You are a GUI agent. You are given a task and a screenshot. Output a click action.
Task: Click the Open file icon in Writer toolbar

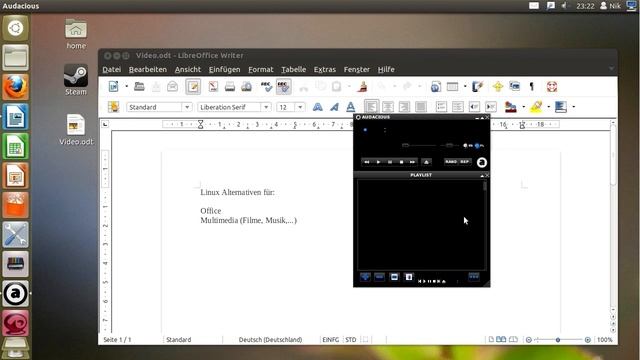(x=139, y=87)
